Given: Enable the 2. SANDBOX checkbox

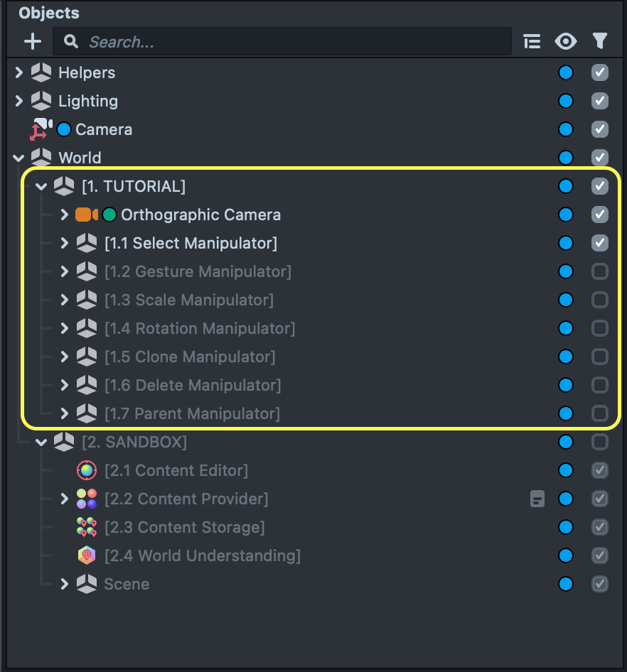Looking at the screenshot, I should [x=600, y=442].
